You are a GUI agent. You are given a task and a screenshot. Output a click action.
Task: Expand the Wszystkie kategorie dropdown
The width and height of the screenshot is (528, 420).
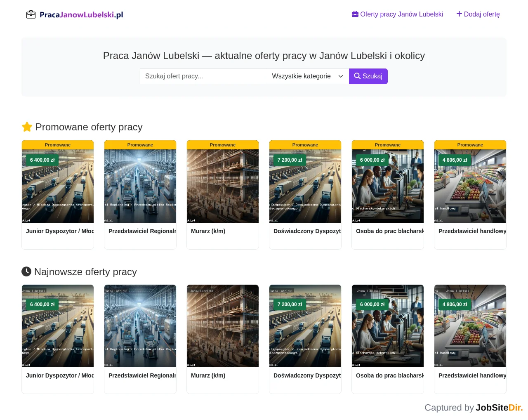click(x=308, y=76)
